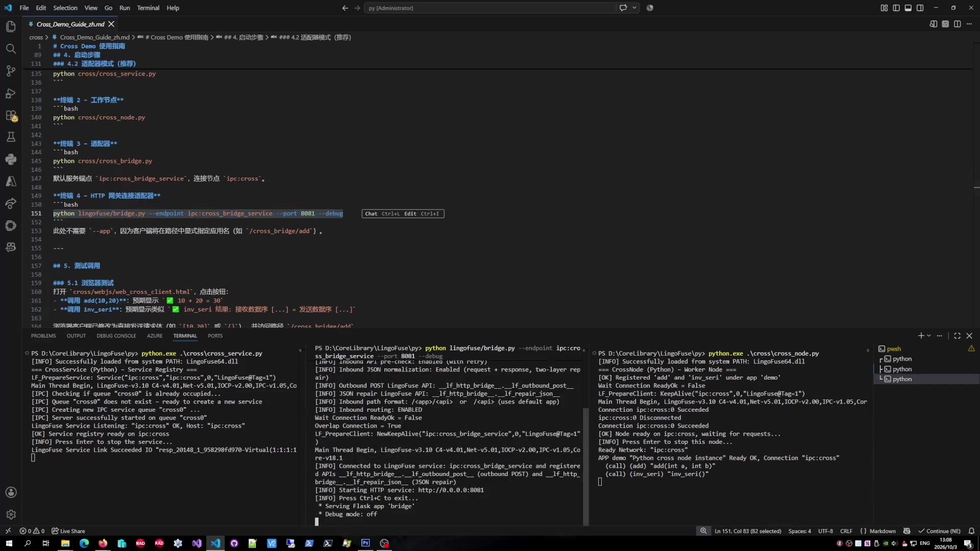Open the Selection menu
Image resolution: width=980 pixels, height=551 pixels.
pyautogui.click(x=65, y=8)
